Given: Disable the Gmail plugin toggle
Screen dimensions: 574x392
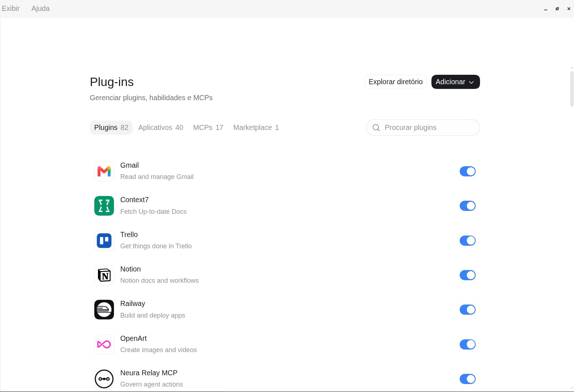Looking at the screenshot, I should [x=467, y=171].
